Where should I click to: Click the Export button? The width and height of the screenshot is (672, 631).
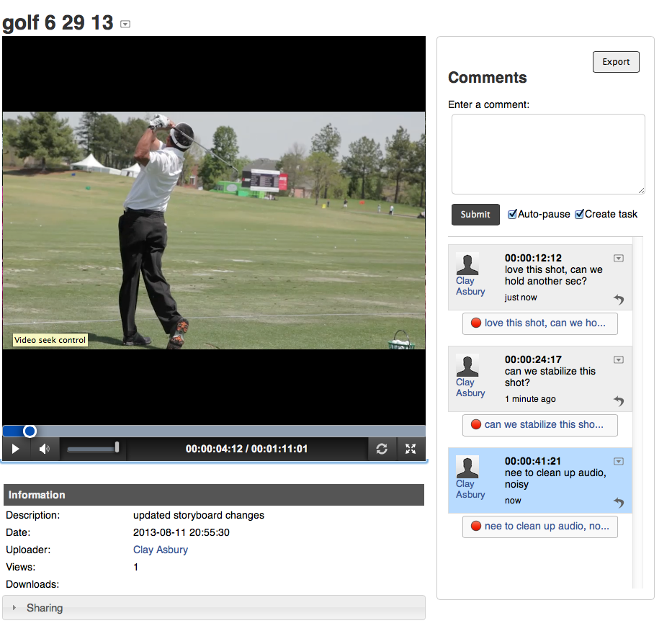[616, 62]
